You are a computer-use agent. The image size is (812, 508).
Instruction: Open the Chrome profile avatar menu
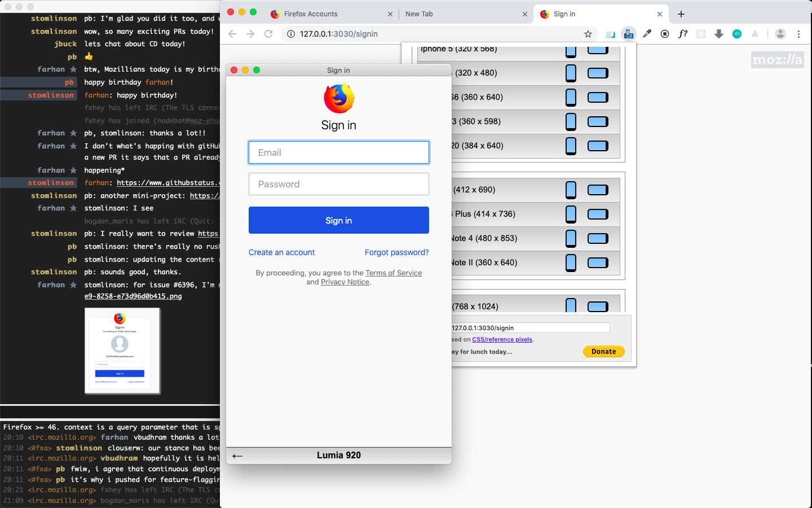tap(780, 34)
